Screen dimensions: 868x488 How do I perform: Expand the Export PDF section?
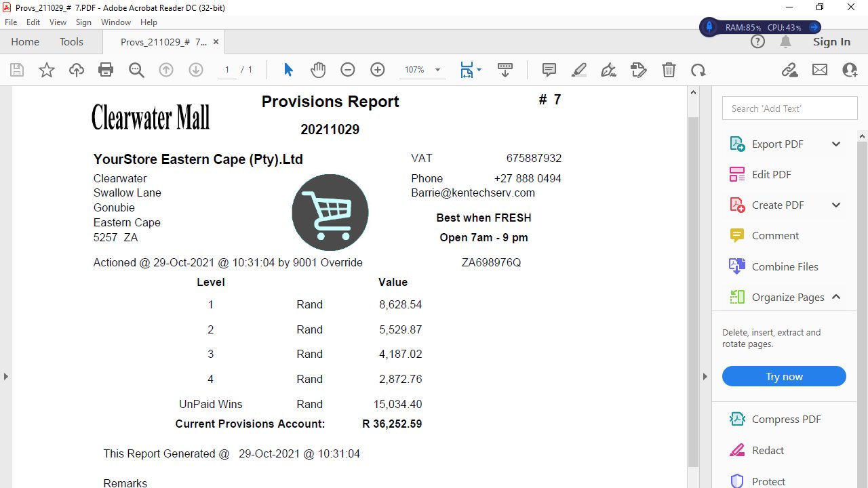coord(836,144)
